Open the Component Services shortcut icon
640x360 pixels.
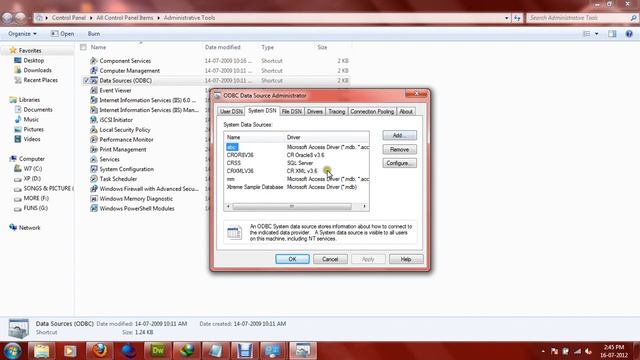pos(93,60)
